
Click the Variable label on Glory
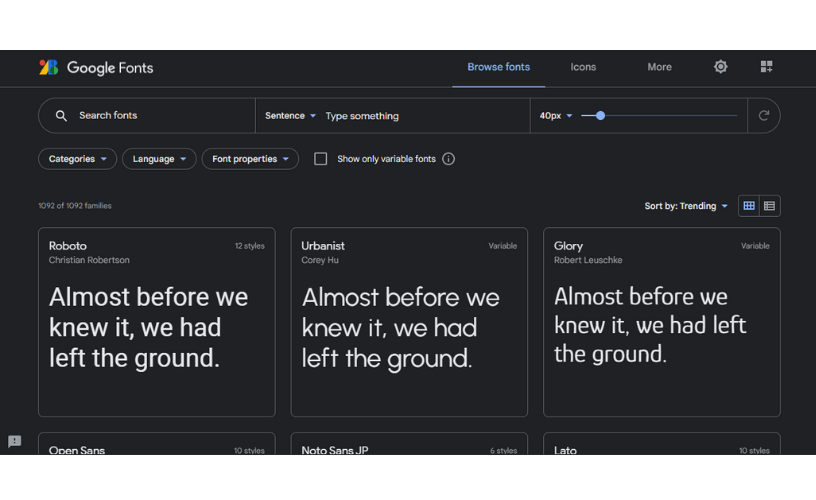(755, 246)
